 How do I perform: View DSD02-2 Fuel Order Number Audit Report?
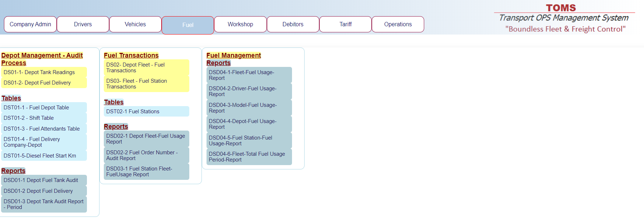(142, 155)
